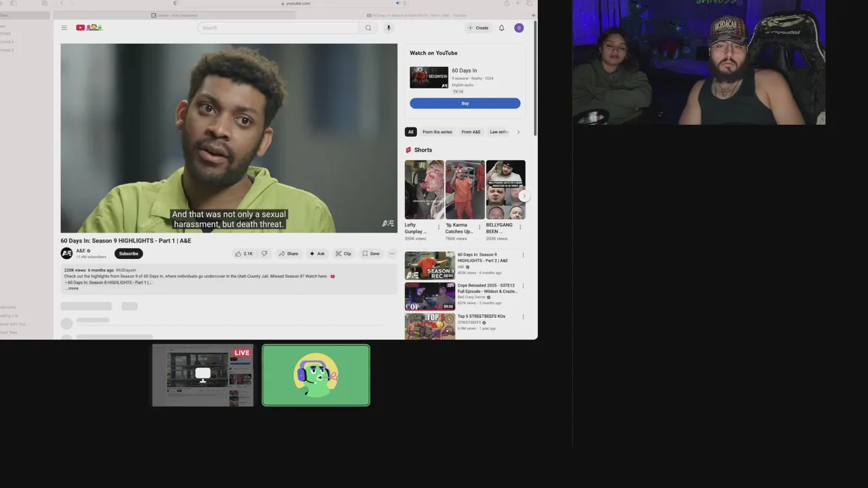Click the A&E watermark on the video
The height and width of the screenshot is (488, 868).
(388, 224)
